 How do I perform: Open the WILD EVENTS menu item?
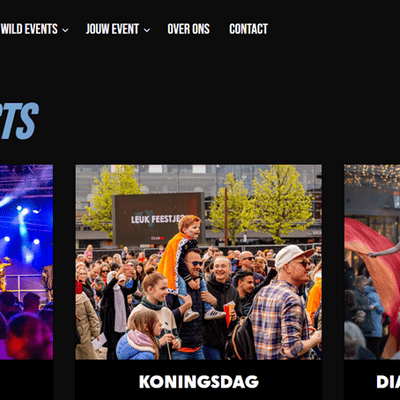tap(29, 29)
